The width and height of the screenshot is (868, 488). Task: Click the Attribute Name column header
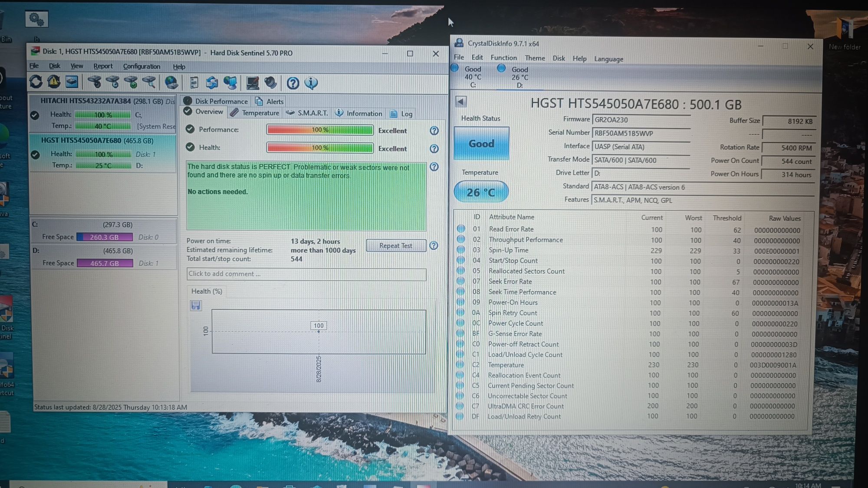[x=511, y=217]
